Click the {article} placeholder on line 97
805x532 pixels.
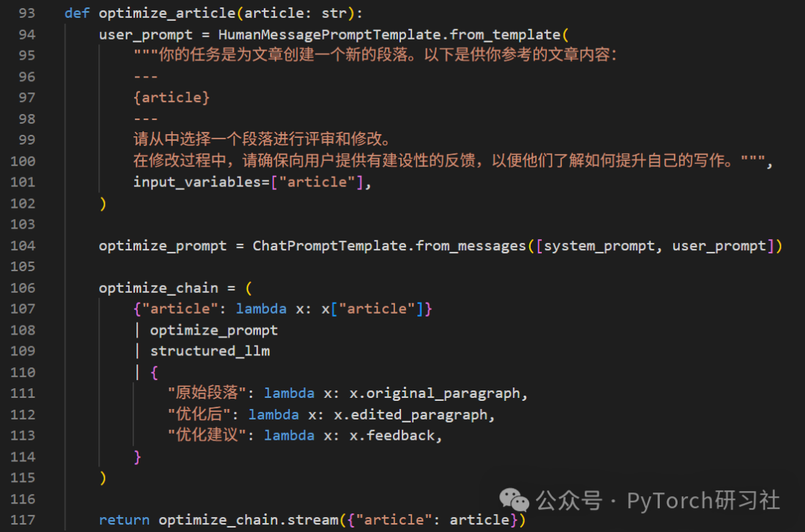coord(171,98)
